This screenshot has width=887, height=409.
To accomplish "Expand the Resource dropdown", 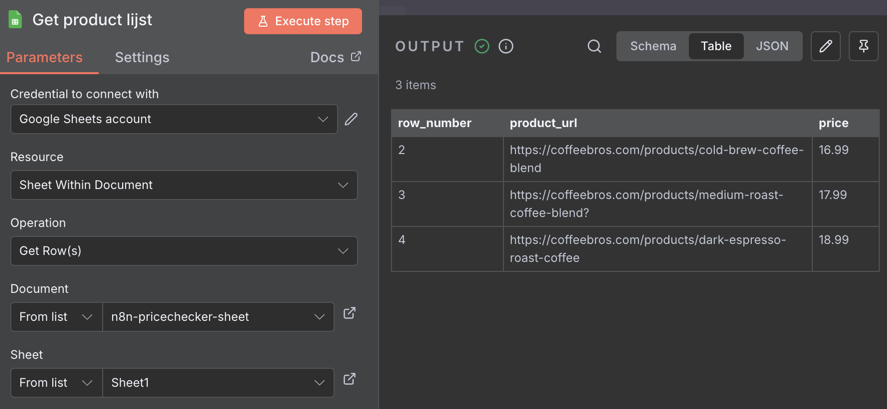I will pyautogui.click(x=184, y=185).
